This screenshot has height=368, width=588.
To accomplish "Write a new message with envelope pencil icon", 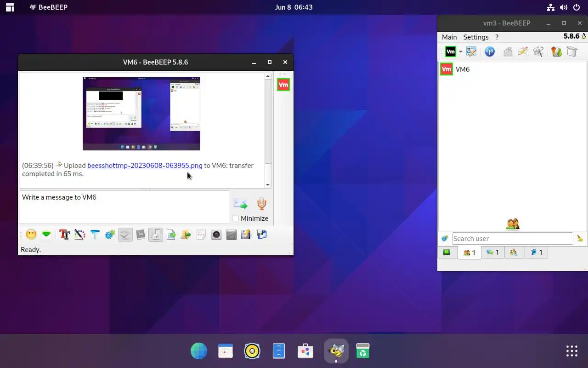I will [523, 52].
